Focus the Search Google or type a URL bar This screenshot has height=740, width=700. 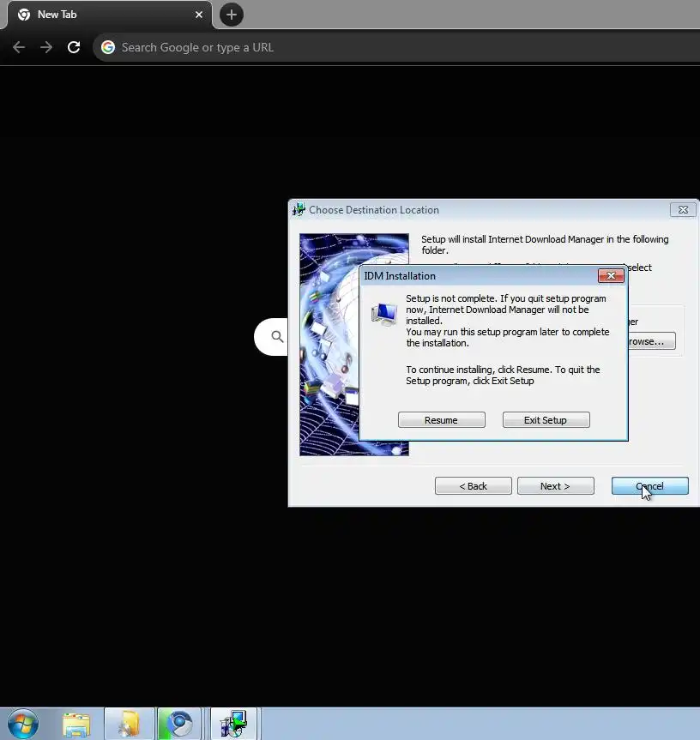pos(396,47)
